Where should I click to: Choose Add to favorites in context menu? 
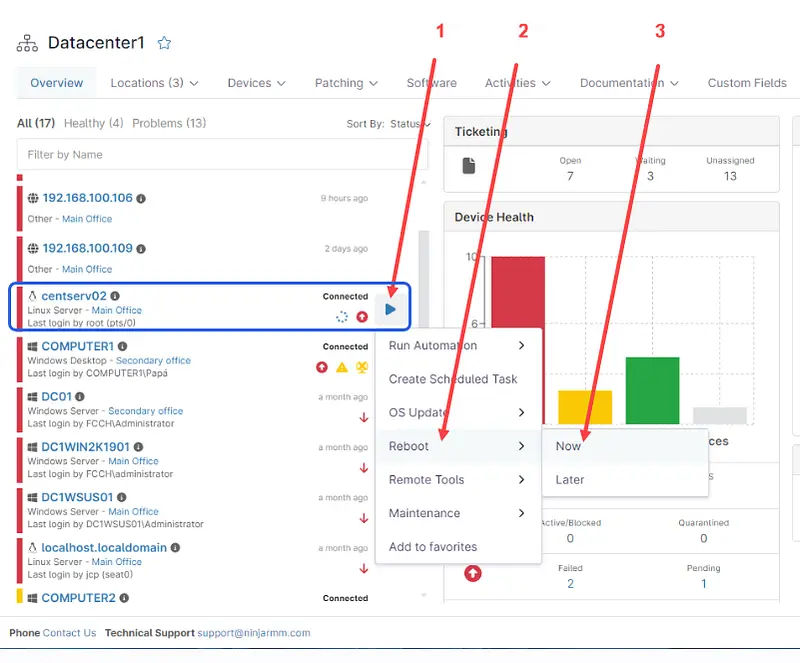[x=432, y=547]
